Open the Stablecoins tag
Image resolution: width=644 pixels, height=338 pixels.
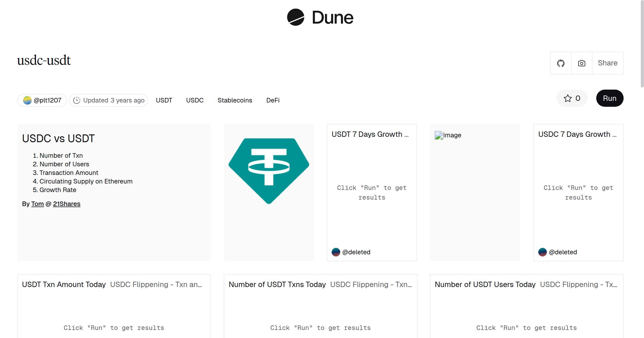coord(235,100)
